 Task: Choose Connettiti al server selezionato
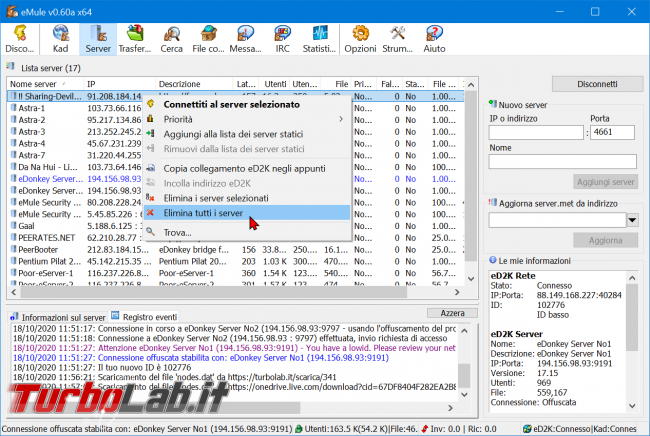point(247,104)
